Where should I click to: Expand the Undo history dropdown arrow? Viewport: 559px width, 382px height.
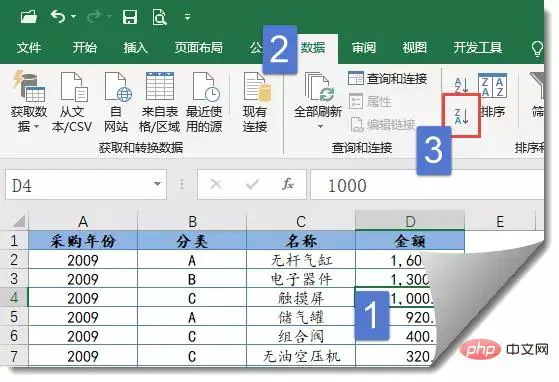(73, 16)
